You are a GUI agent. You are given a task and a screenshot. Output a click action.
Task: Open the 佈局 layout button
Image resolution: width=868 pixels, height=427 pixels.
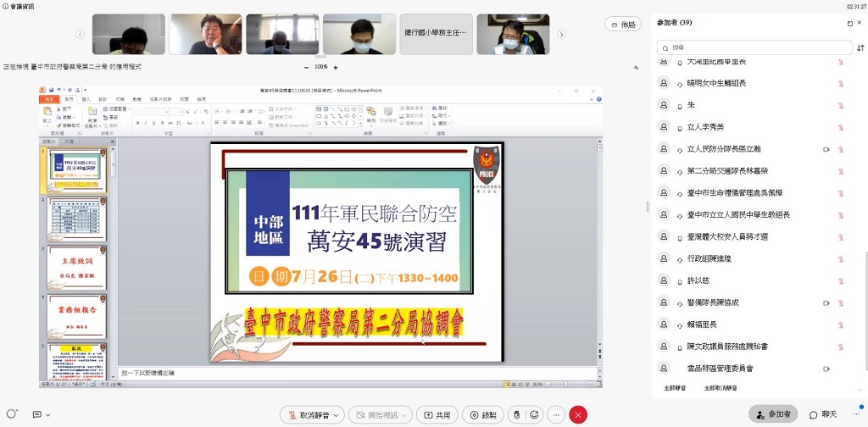(x=623, y=25)
